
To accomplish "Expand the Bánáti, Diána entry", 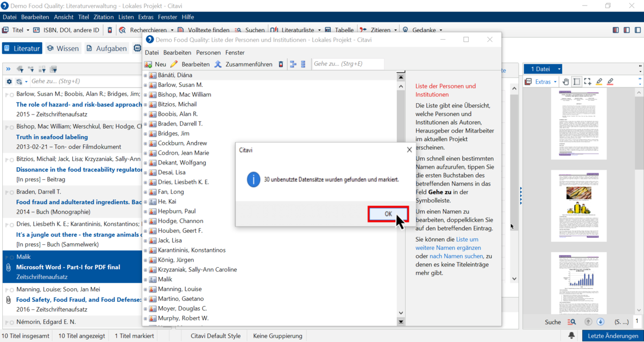I will pos(146,75).
